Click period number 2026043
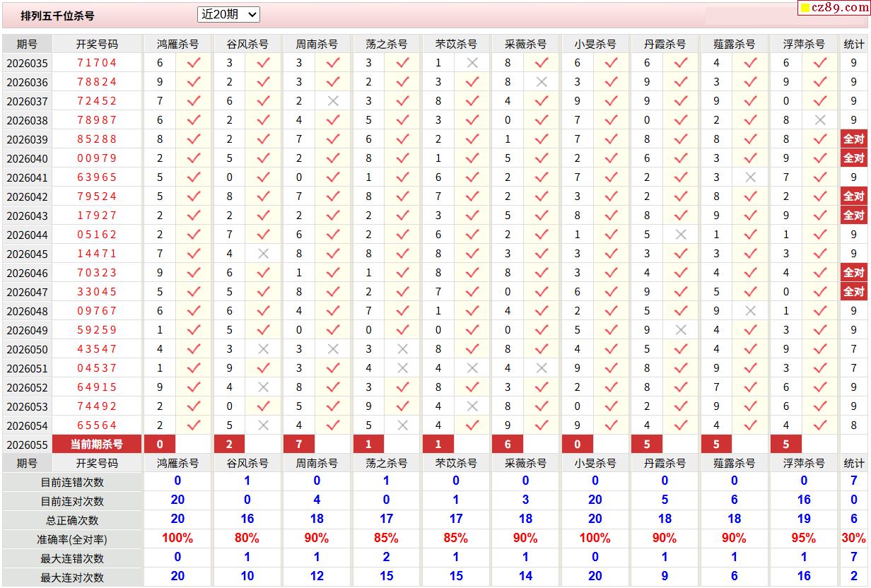 [28, 216]
